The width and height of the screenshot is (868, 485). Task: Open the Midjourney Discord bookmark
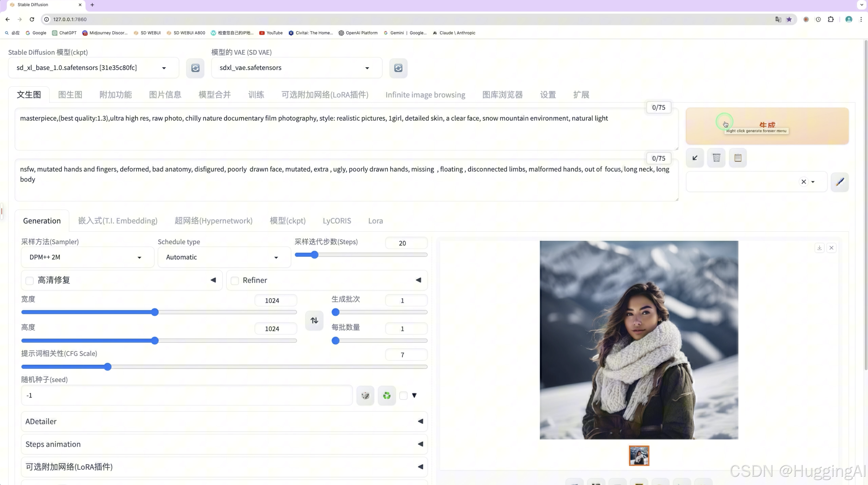(x=105, y=33)
